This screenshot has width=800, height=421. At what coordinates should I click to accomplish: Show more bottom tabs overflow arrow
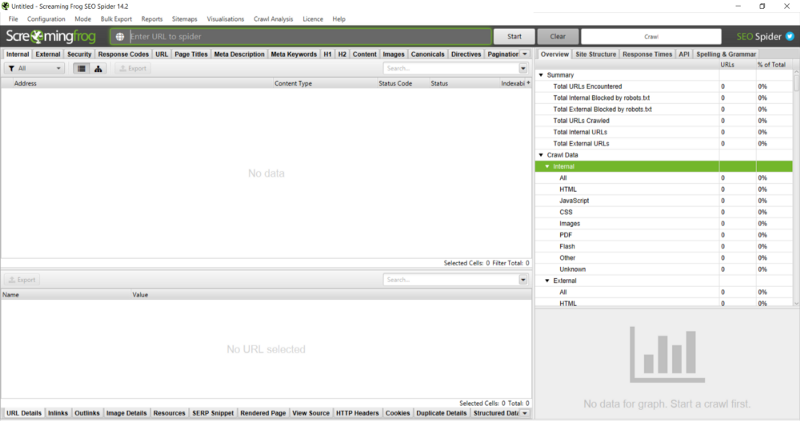[524, 413]
